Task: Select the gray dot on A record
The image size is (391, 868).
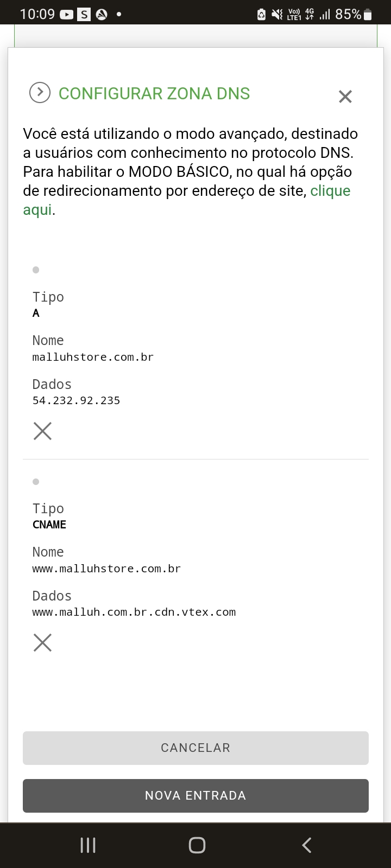Action: (x=36, y=270)
